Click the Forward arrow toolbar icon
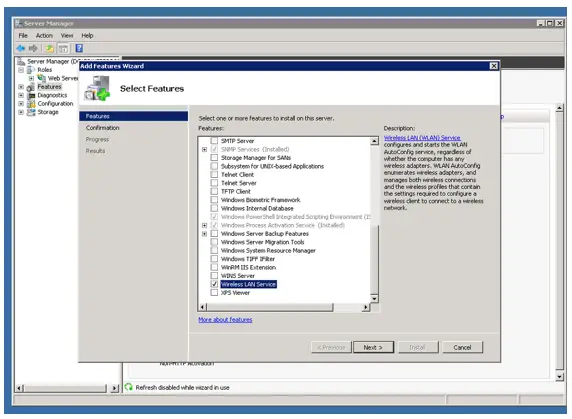This screenshot has height=419, width=572. (x=33, y=48)
